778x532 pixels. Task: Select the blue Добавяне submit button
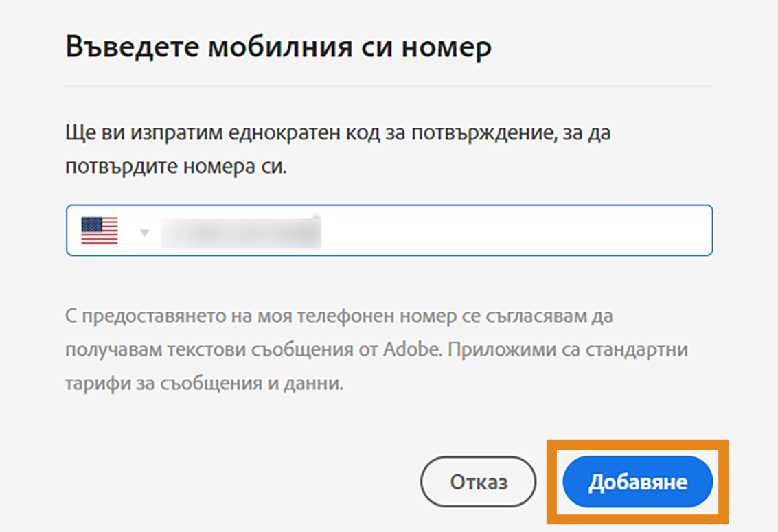(x=637, y=481)
